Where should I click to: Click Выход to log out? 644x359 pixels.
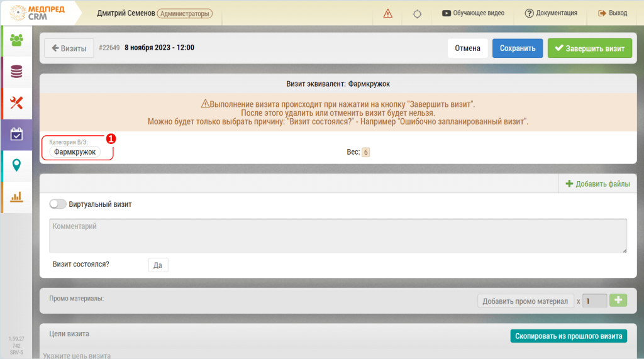click(613, 13)
